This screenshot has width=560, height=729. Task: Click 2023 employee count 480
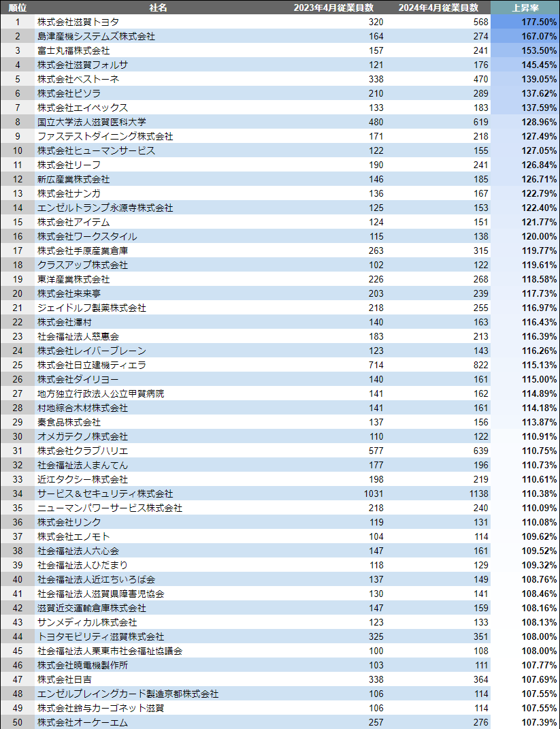[x=333, y=122]
